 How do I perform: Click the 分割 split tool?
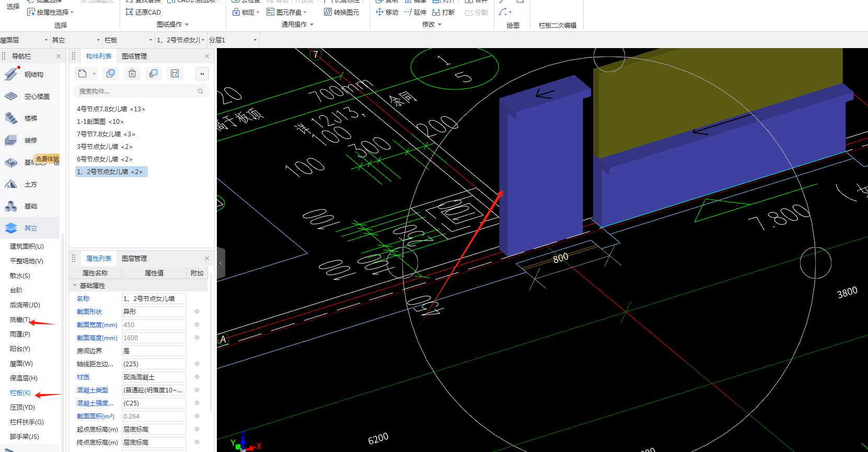pyautogui.click(x=476, y=12)
